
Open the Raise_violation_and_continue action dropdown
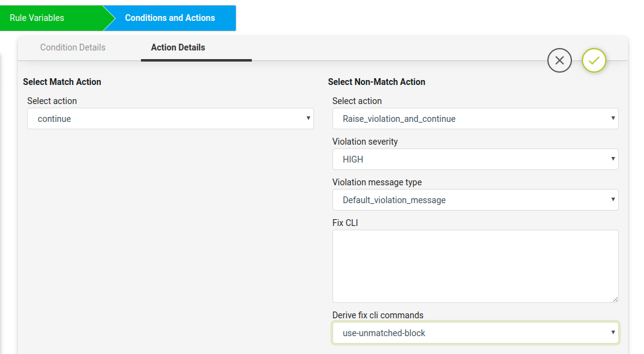pos(475,119)
